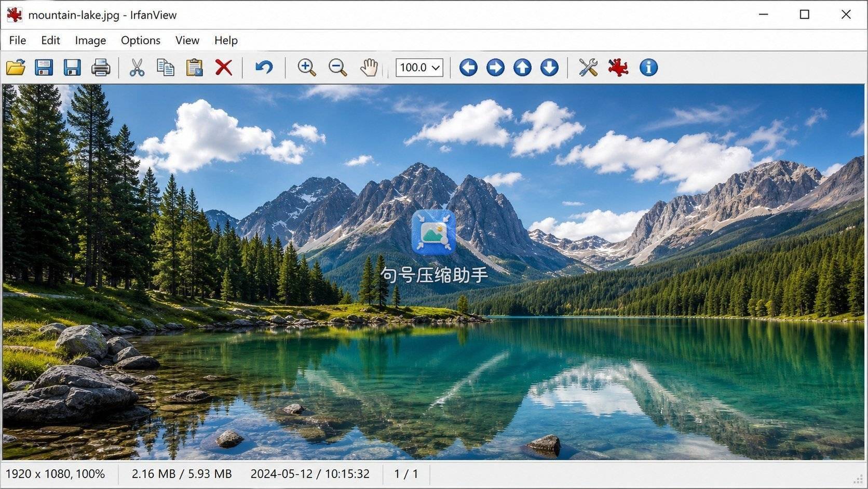Screen dimensions: 868x489
Task: Click the red IrfanView about icon in toolbar
Action: (x=618, y=68)
